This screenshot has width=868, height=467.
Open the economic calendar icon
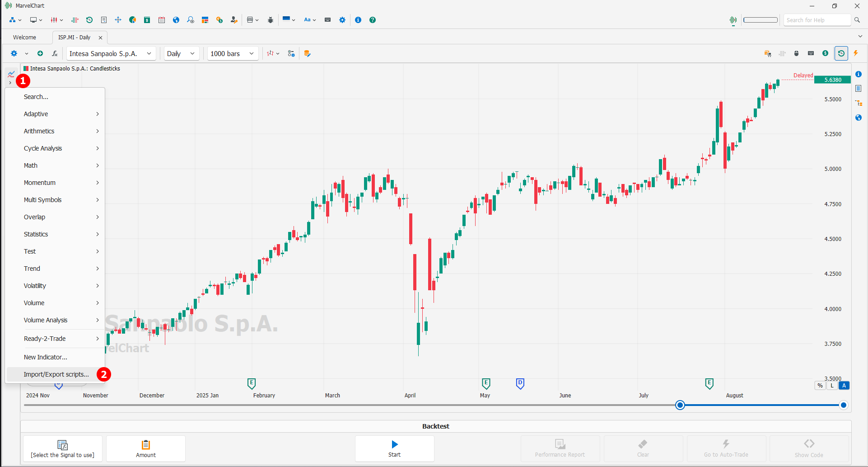[162, 20]
